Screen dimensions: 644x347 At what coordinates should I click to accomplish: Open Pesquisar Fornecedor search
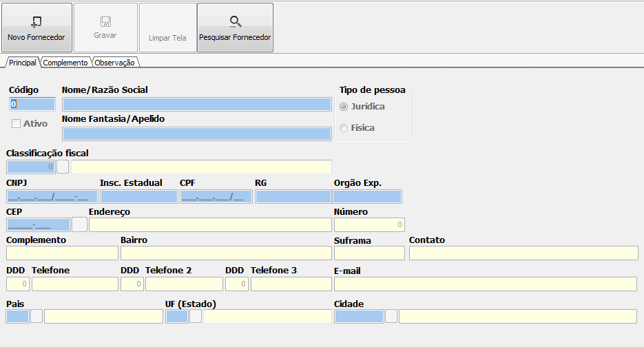pyautogui.click(x=235, y=28)
